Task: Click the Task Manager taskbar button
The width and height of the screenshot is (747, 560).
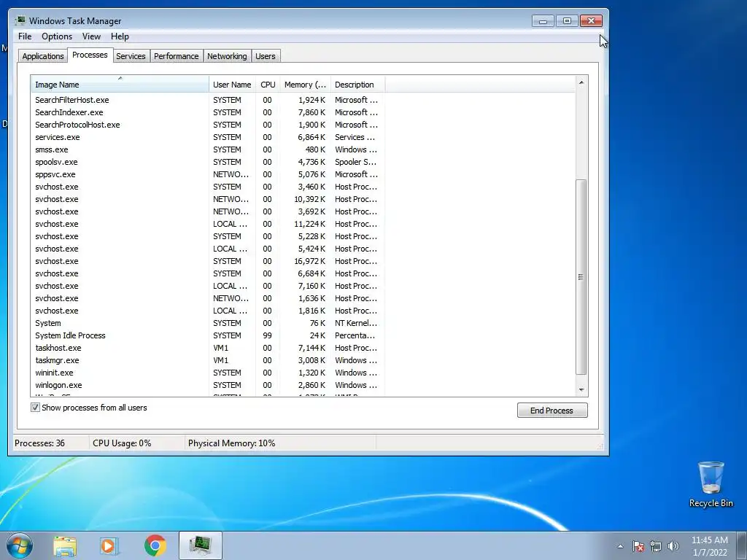Action: [201, 545]
